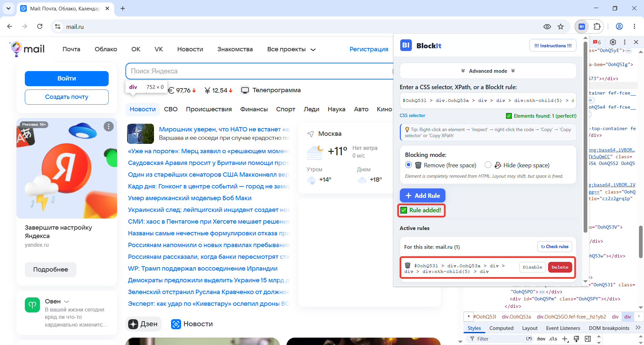Open the Event Listeners tab

coord(563,328)
